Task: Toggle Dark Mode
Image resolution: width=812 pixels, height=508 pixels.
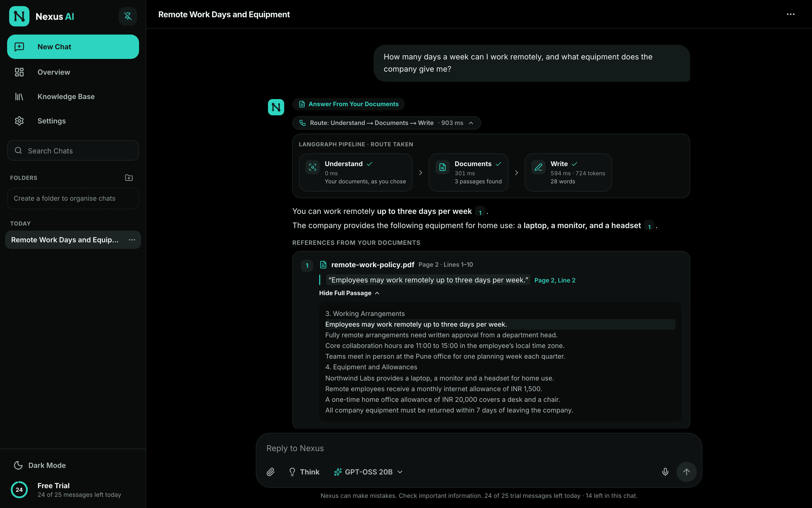Action: tap(40, 465)
